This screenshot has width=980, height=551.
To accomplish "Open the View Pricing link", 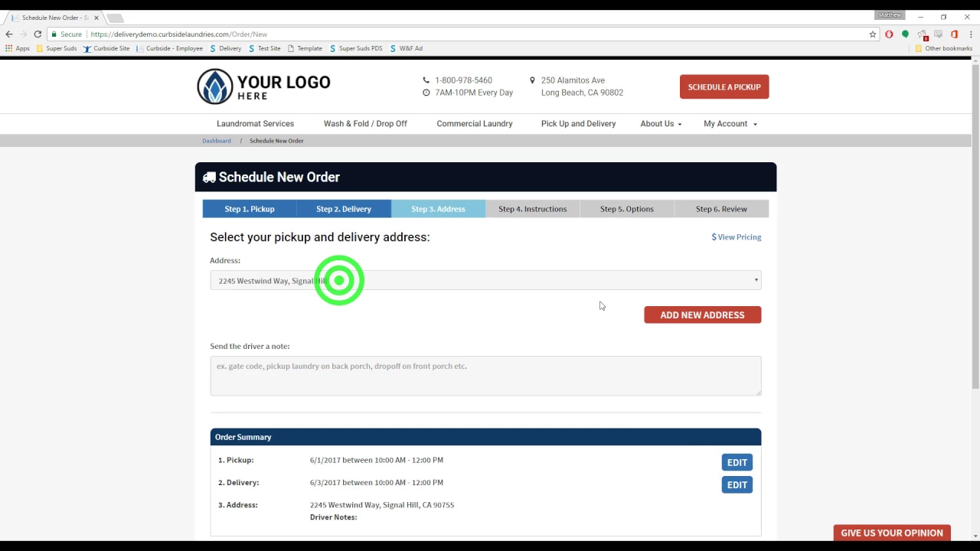I will click(736, 236).
